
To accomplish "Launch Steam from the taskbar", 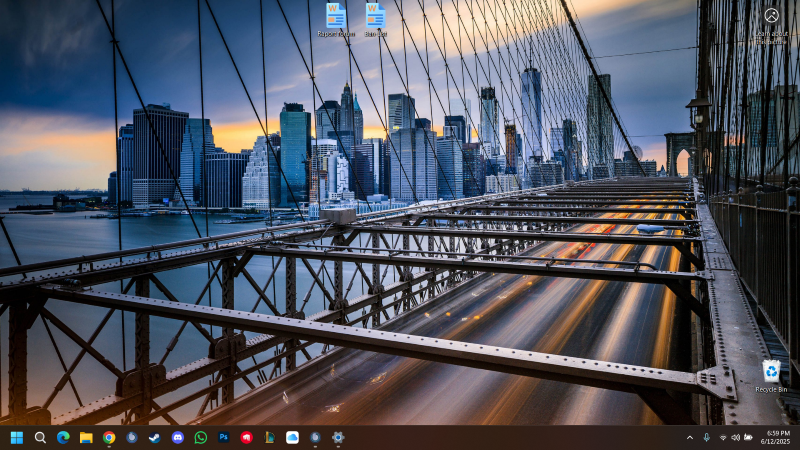I will point(155,437).
